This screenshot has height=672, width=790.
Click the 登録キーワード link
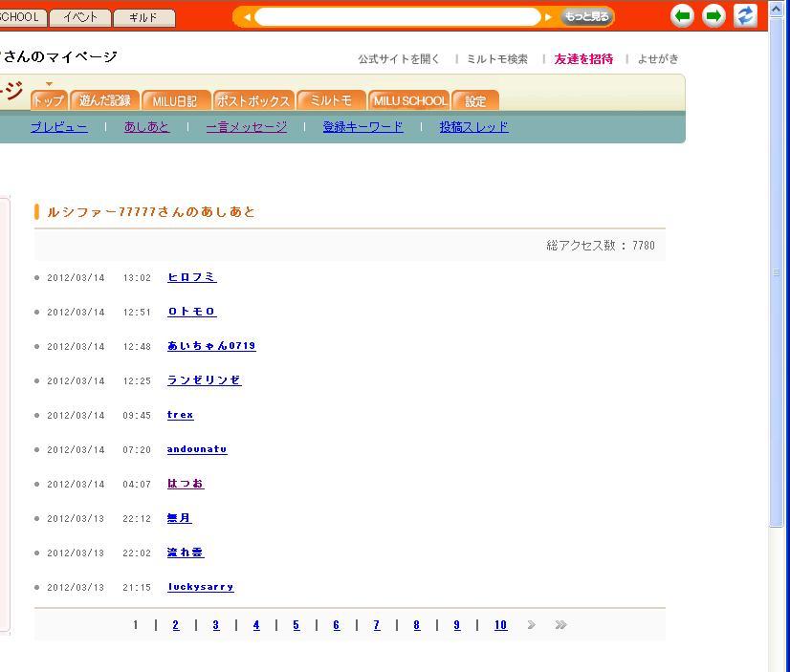point(362,126)
